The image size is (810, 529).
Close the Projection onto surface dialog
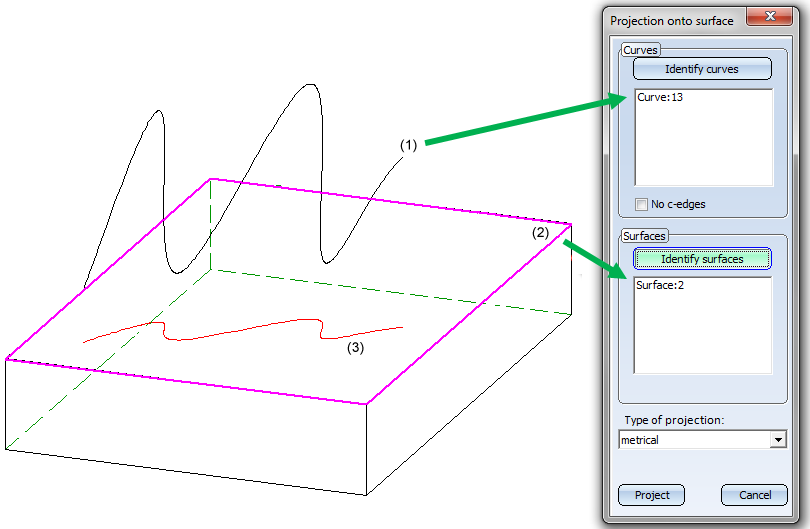tap(769, 16)
